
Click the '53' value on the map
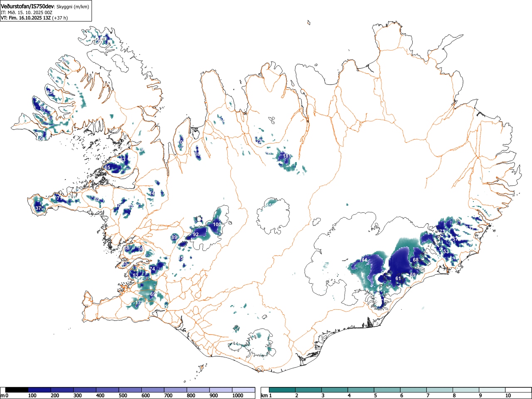click(x=446, y=251)
